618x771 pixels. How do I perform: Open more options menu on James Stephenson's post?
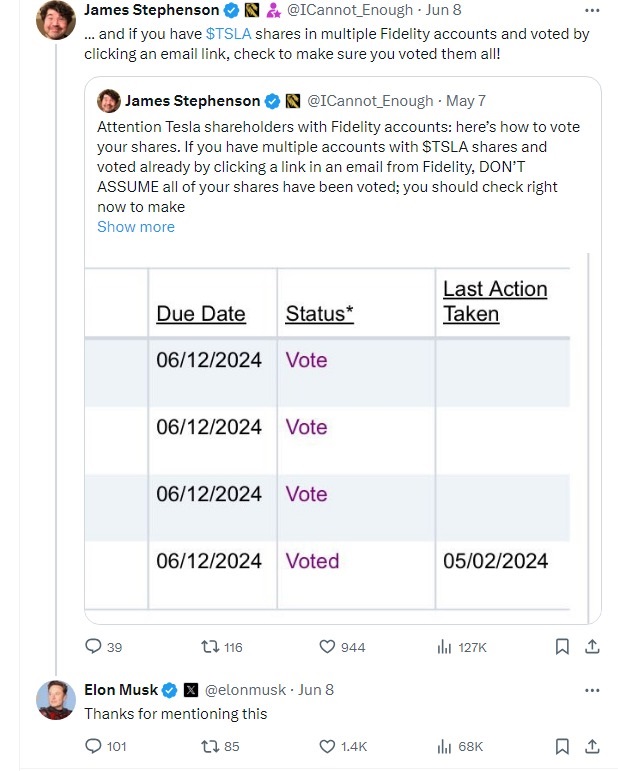point(592,10)
